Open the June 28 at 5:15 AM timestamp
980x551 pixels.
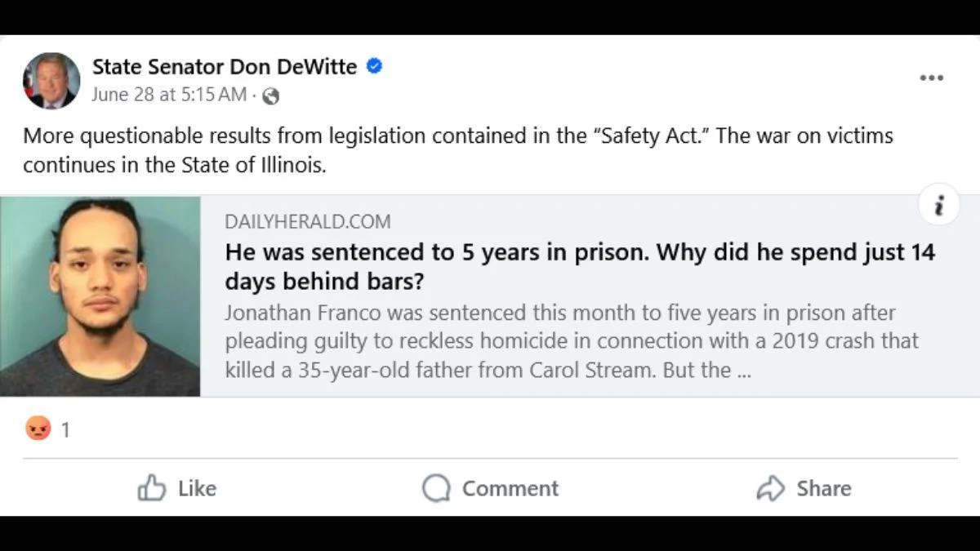(x=169, y=95)
